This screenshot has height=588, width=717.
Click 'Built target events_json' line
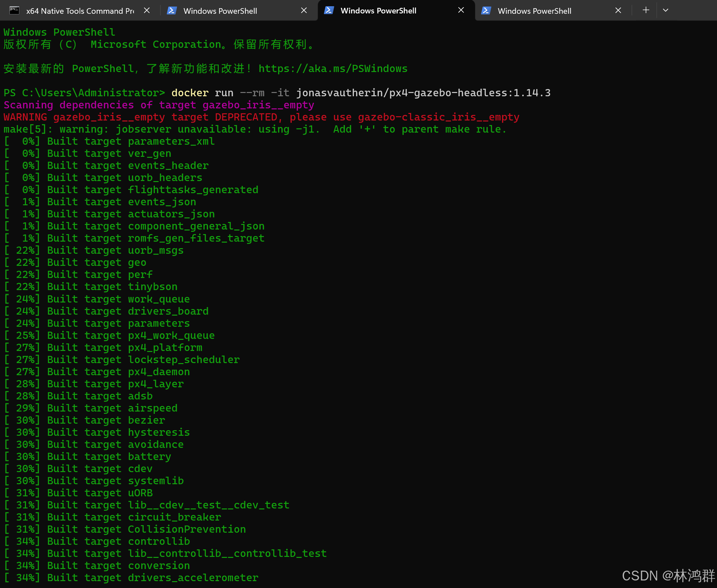pos(100,202)
